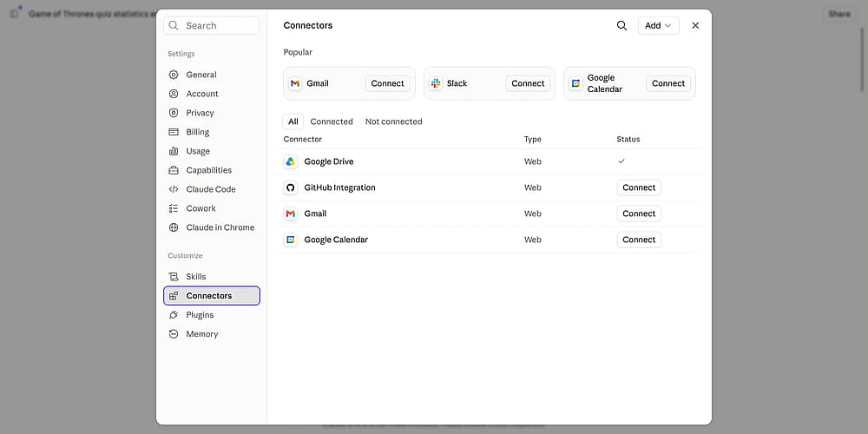The width and height of the screenshot is (868, 434).
Task: Open the Plugins section
Action: [212, 315]
